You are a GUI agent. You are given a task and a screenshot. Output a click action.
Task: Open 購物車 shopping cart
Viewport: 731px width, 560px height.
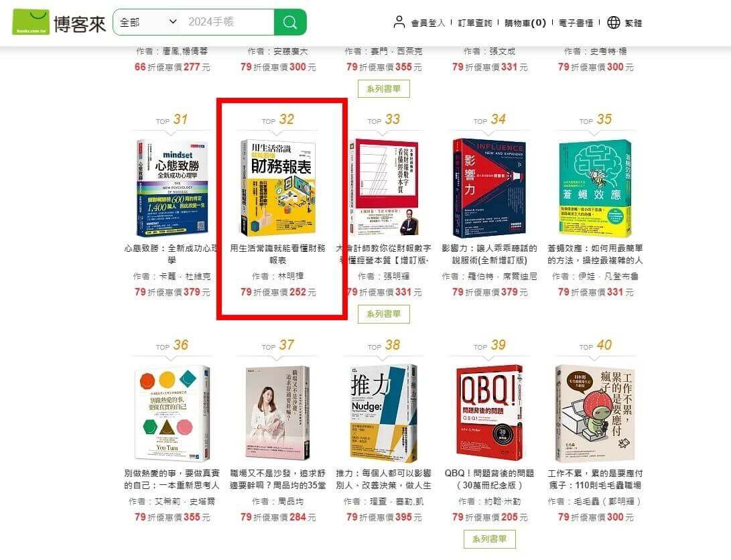(x=525, y=23)
